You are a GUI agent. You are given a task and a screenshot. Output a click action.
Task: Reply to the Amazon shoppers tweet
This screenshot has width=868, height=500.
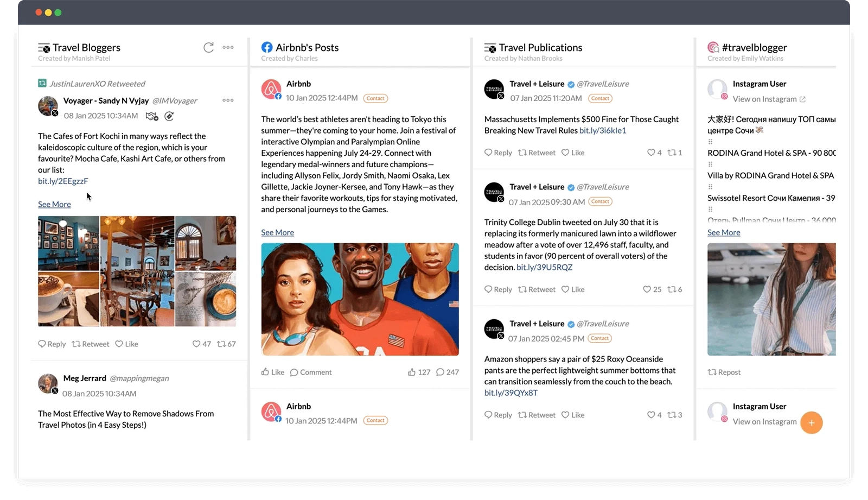coord(498,415)
